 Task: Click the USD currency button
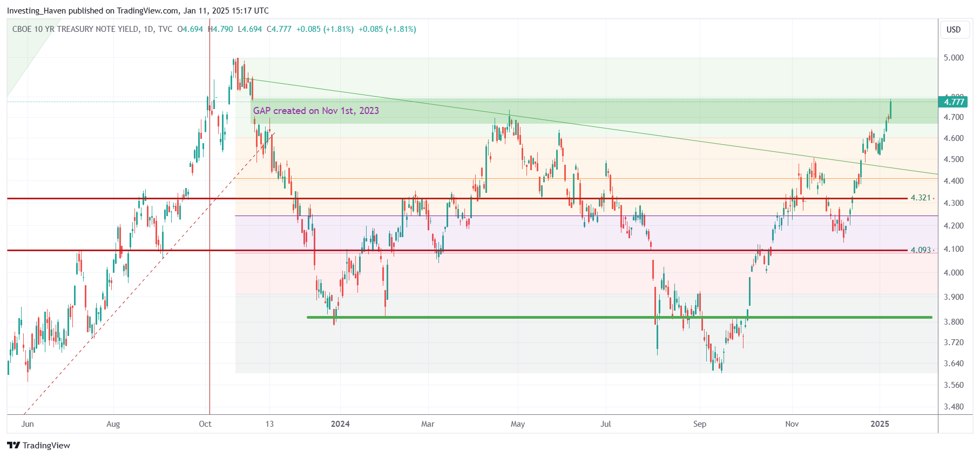tap(954, 29)
